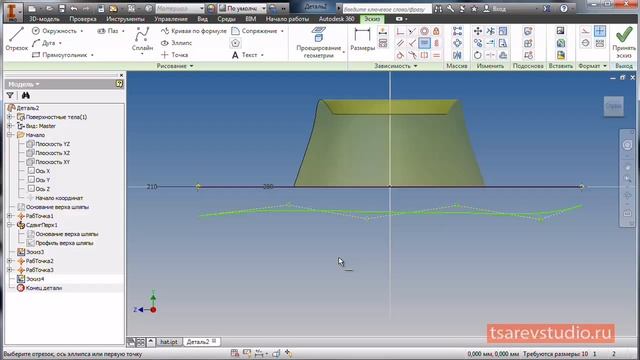This screenshot has height=360, width=640.
Task: Select the rotate tool in Изменить
Action: coord(478,55)
